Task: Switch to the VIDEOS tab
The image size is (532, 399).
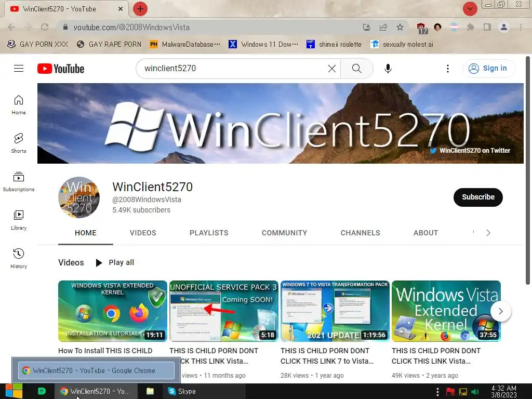Action: coord(143,233)
